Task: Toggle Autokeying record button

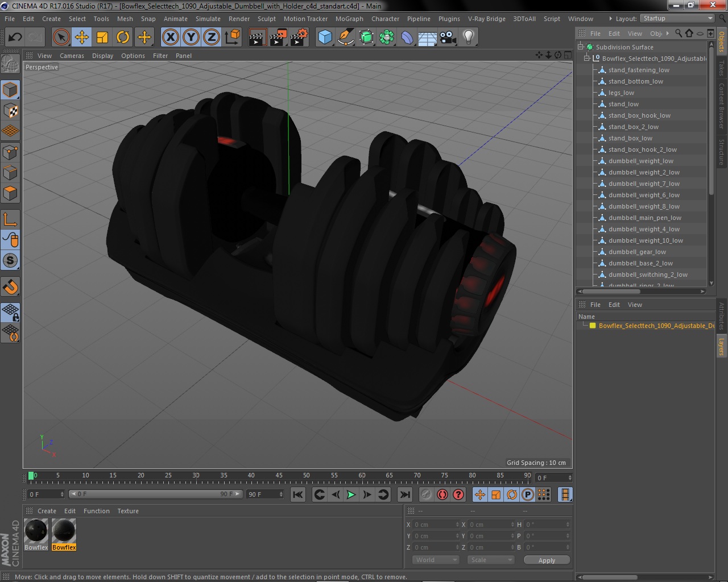Action: (x=442, y=494)
